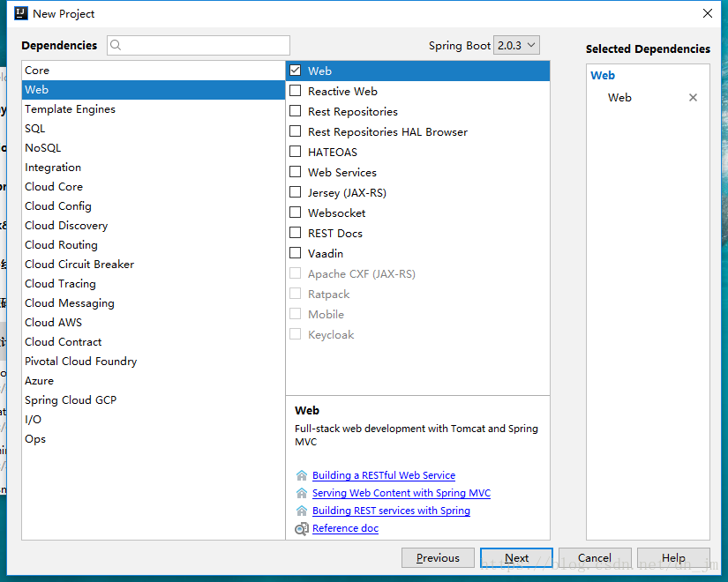Open the Reference doc link
This screenshot has width=728, height=582.
[345, 528]
